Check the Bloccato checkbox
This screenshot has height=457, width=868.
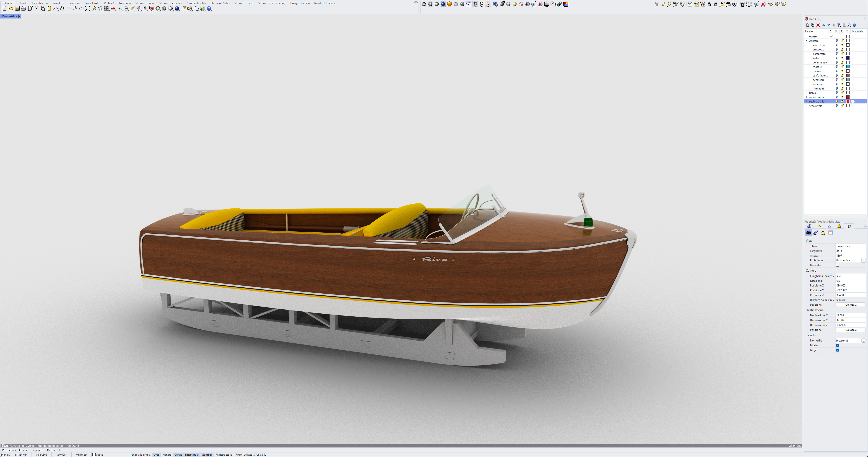(x=837, y=265)
